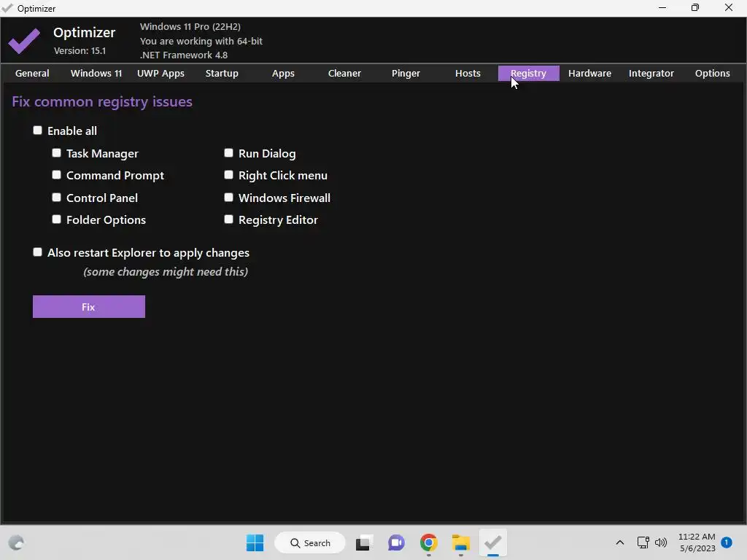Viewport: 747px width, 560px height.
Task: Check the Registry Editor option
Action: (228, 219)
